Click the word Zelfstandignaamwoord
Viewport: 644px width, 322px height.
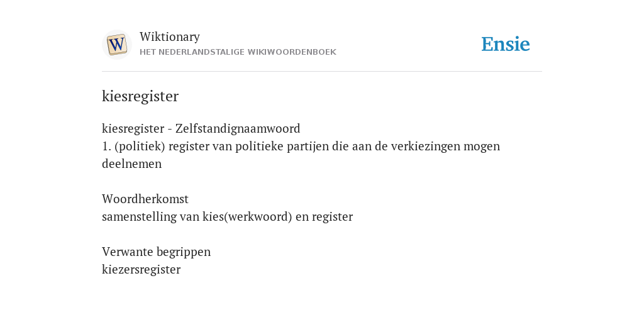(238, 128)
